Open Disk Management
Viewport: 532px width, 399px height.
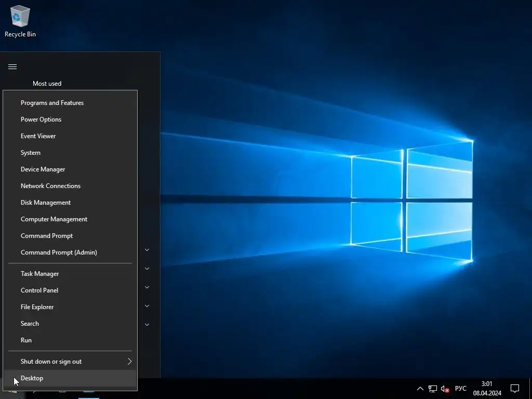click(70, 203)
